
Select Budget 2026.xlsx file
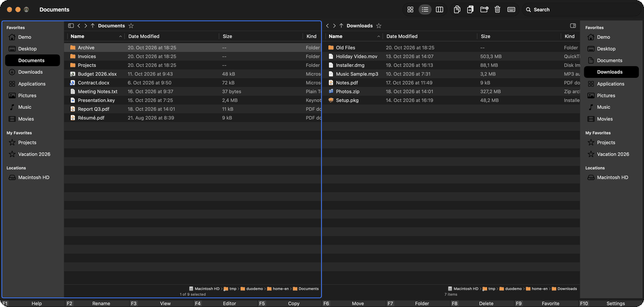point(193,74)
